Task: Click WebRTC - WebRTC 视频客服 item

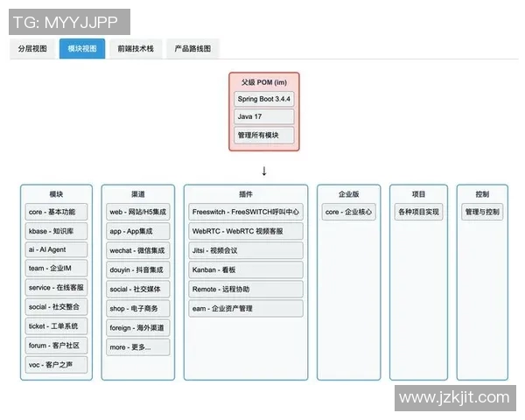Action: [246, 231]
